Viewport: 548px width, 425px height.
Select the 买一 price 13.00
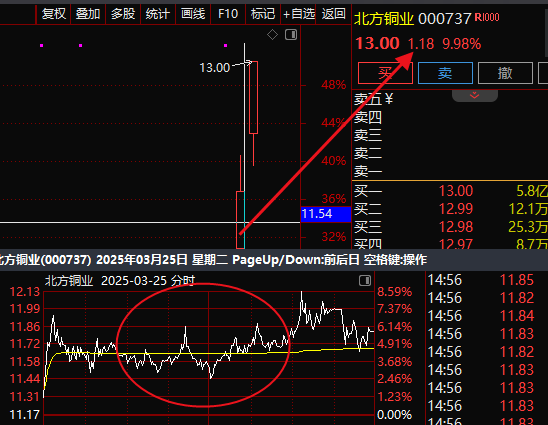coord(456,191)
